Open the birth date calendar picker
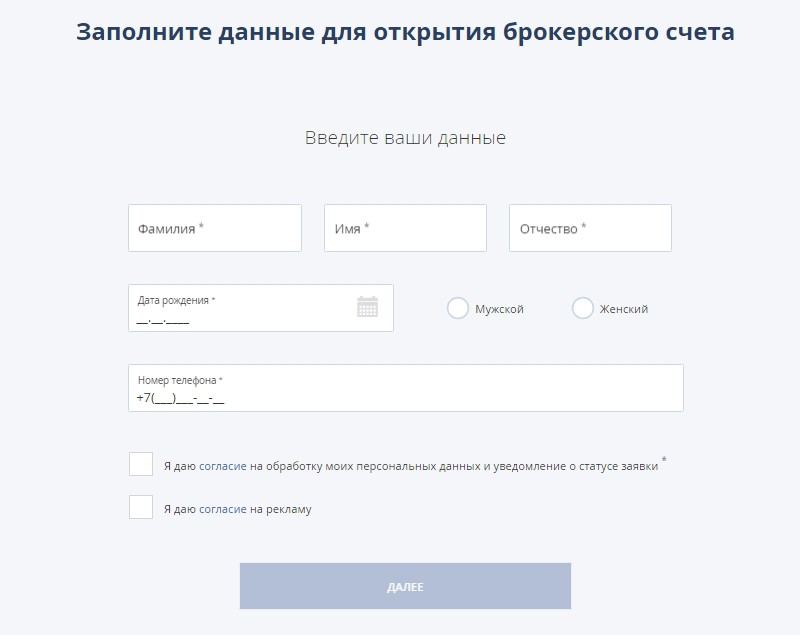Image resolution: width=800 pixels, height=635 pixels. point(367,307)
